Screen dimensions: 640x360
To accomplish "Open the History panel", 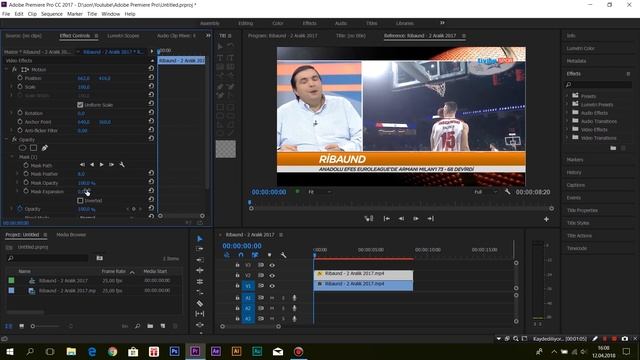I will [574, 172].
